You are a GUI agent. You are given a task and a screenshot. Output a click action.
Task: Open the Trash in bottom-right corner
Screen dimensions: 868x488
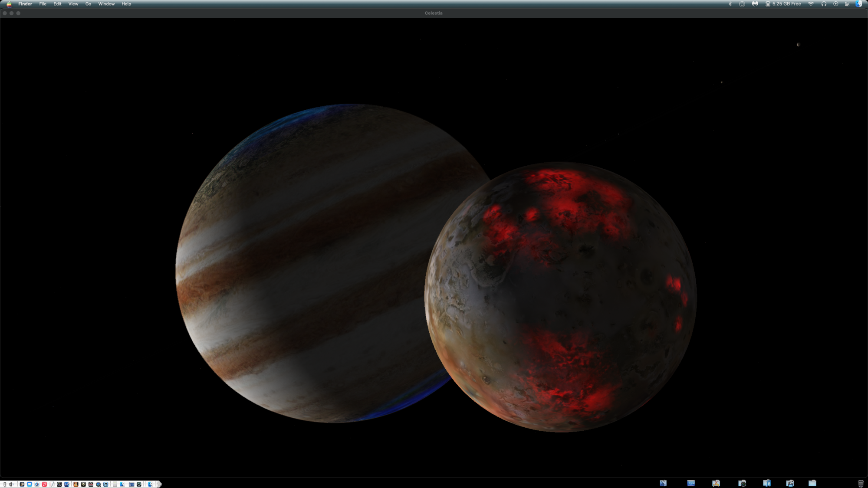click(x=861, y=484)
